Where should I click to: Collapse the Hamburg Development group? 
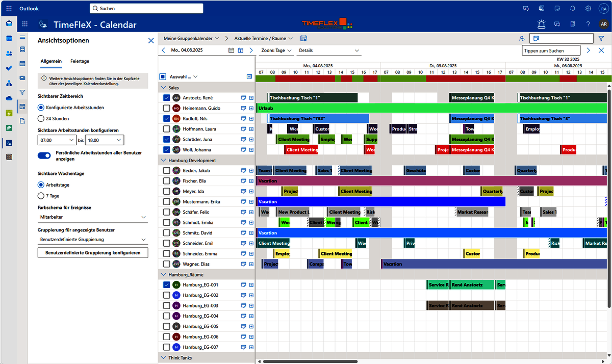click(x=163, y=160)
